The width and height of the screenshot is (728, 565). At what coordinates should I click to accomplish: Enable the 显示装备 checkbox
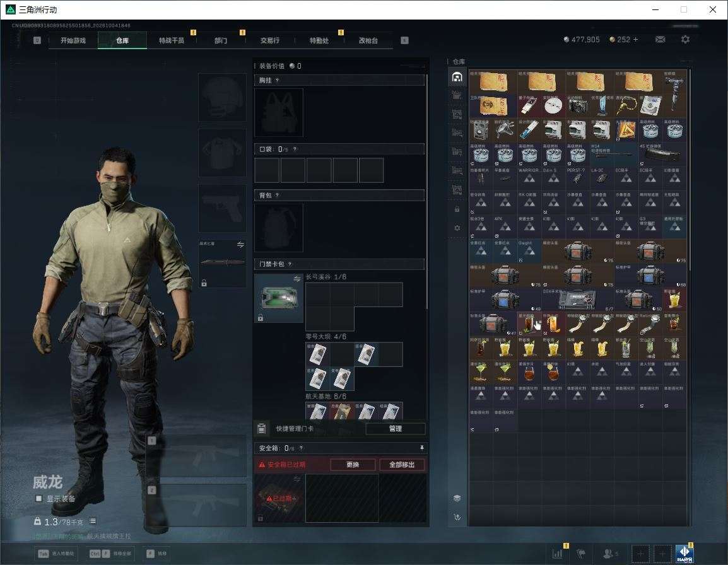click(x=38, y=499)
